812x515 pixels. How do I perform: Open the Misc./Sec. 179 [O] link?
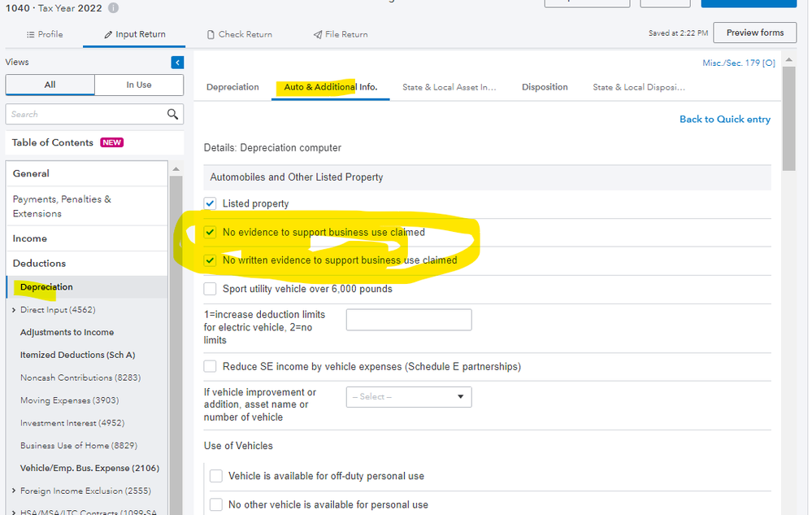pos(738,63)
